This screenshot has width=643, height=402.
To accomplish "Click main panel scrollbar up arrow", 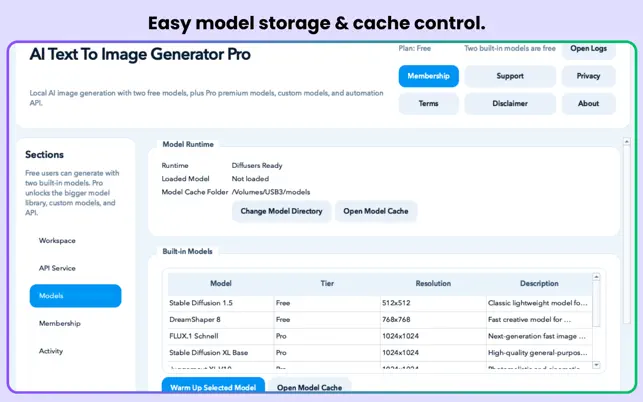I will [x=627, y=142].
